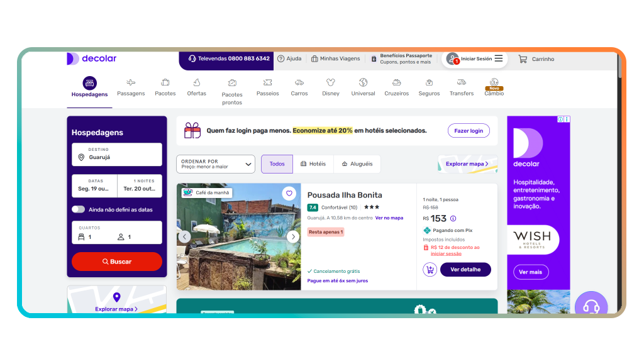
Task: Open check-in date Seg. 19 out
Action: coord(94,186)
